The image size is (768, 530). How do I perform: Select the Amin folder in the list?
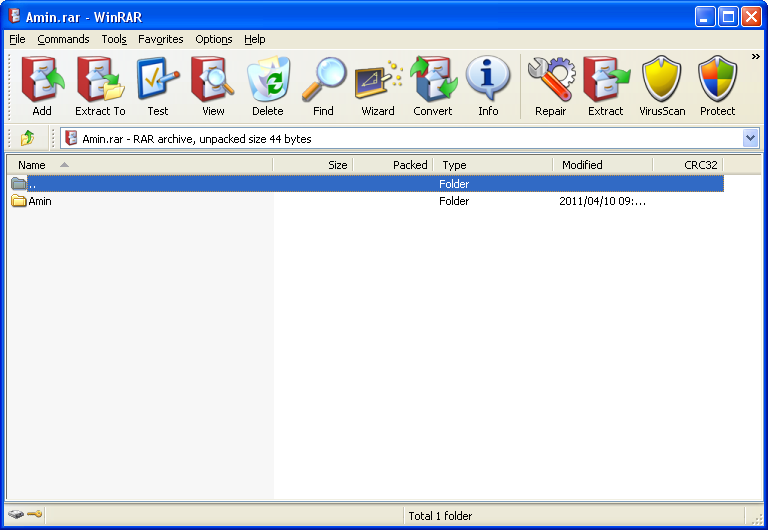point(40,201)
